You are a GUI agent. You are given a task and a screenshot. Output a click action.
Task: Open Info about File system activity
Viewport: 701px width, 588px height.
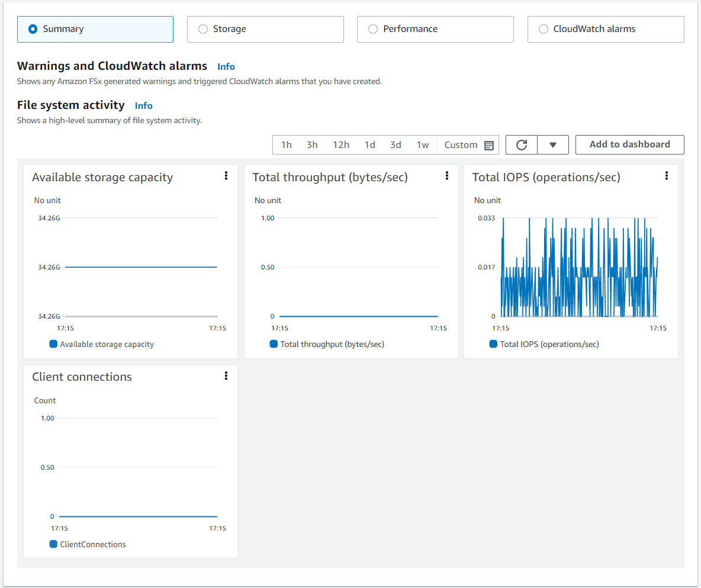143,105
